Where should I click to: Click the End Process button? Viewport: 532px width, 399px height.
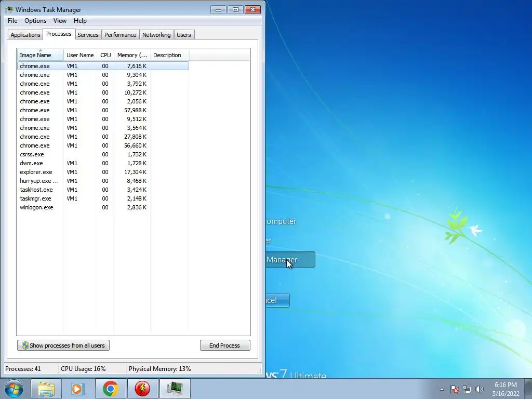(x=225, y=345)
